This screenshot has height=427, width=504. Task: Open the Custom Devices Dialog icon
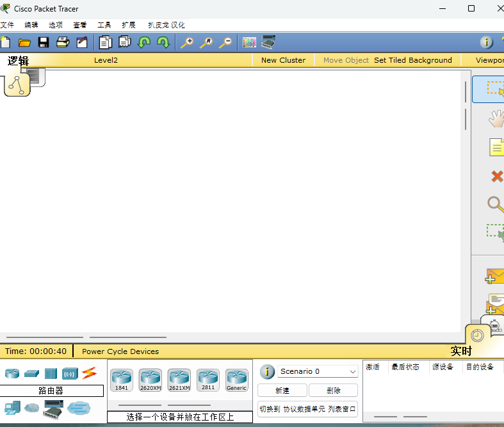click(x=268, y=42)
